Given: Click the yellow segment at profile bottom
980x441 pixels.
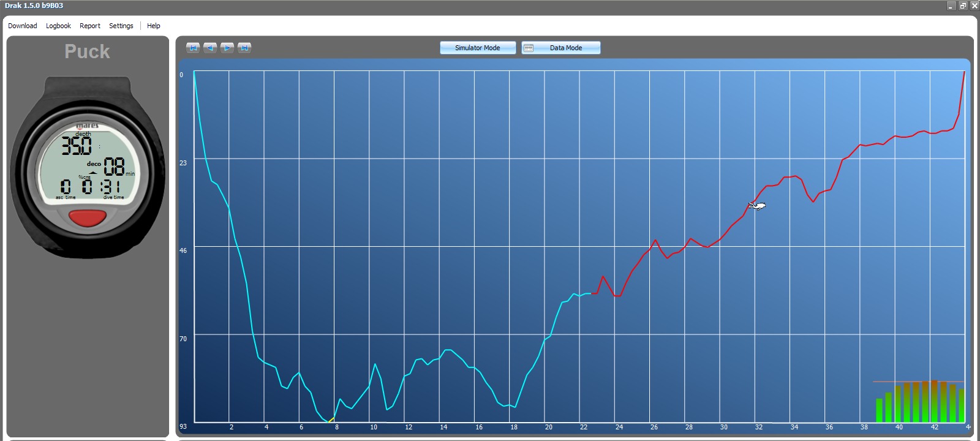Looking at the screenshot, I should (x=331, y=420).
